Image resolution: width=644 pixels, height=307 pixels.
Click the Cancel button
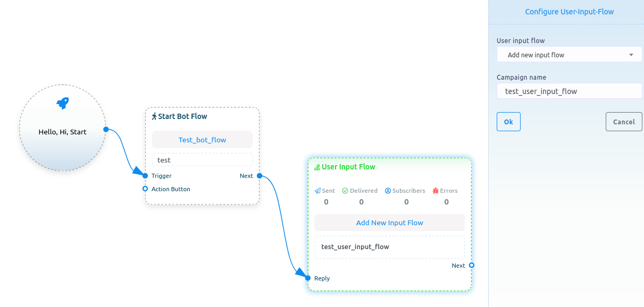tap(624, 122)
